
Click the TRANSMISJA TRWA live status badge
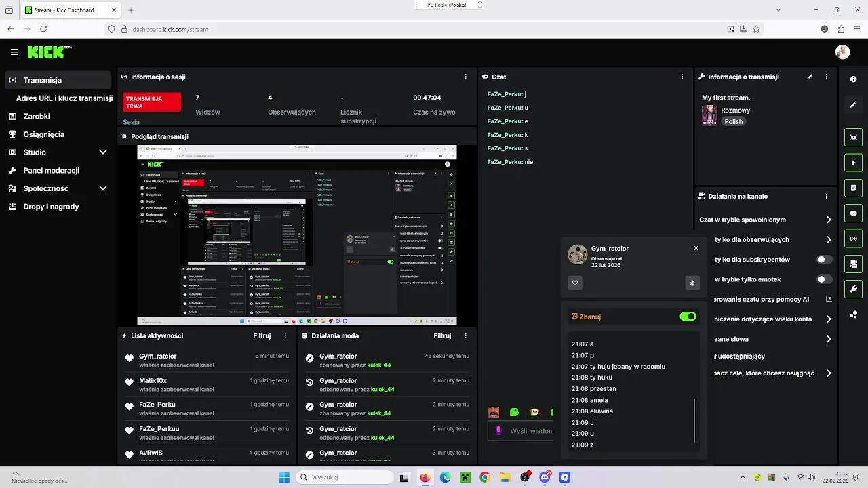[152, 102]
